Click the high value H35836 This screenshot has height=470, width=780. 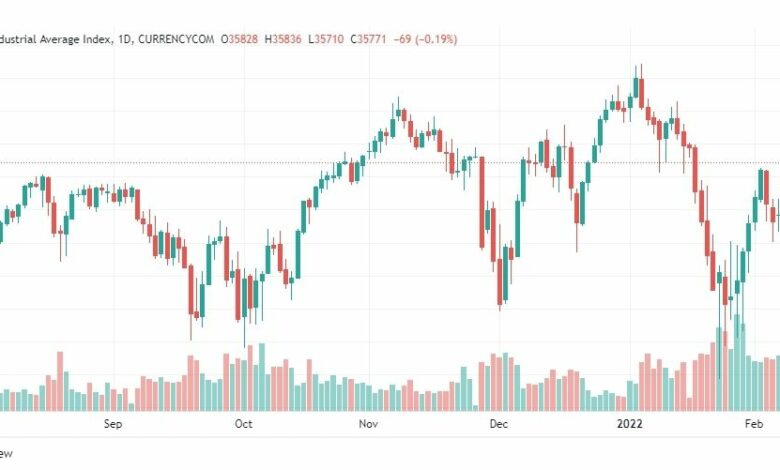pos(283,39)
